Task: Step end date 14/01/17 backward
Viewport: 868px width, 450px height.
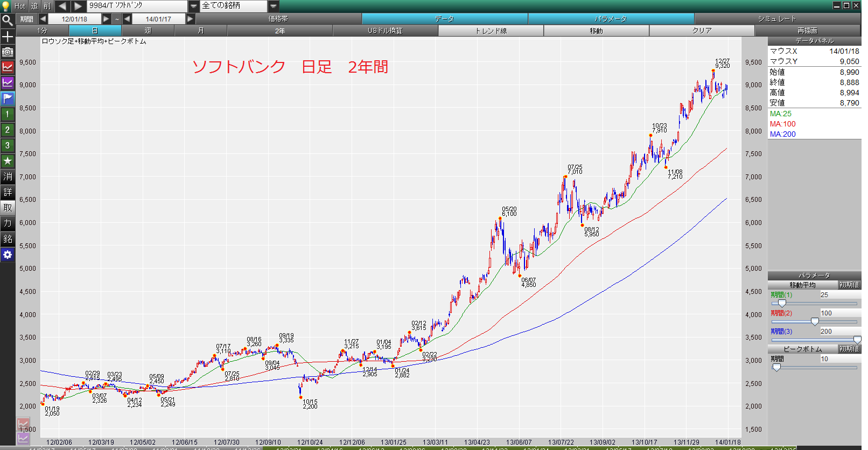Action: pos(127,19)
